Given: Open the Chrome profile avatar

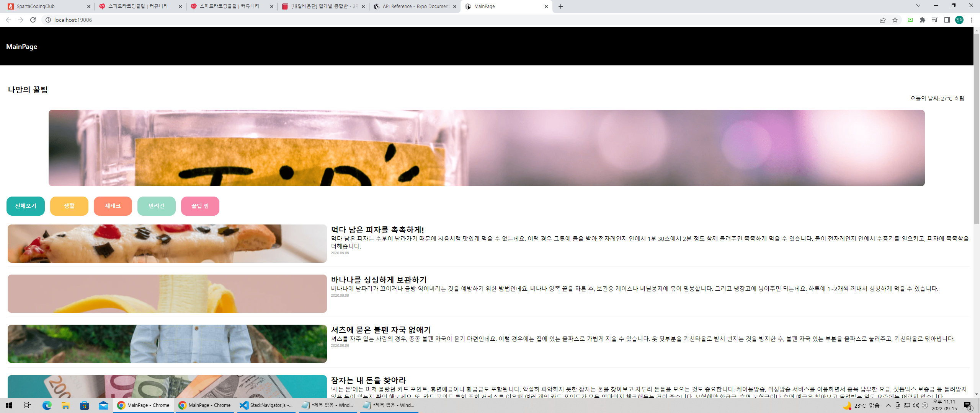Looking at the screenshot, I should pos(959,20).
